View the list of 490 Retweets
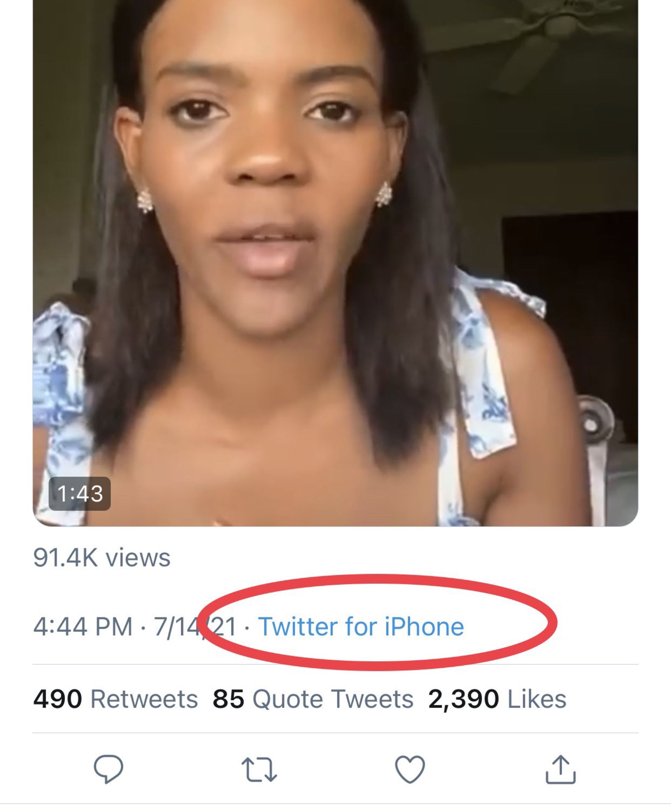The height and width of the screenshot is (812, 671). pyautogui.click(x=116, y=699)
